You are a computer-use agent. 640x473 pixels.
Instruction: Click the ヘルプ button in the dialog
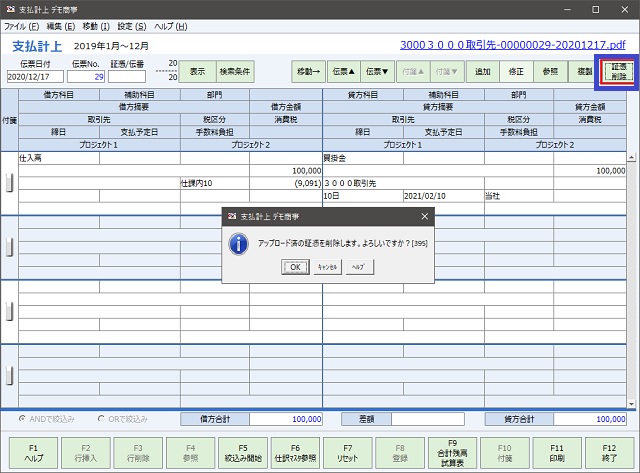tap(360, 267)
